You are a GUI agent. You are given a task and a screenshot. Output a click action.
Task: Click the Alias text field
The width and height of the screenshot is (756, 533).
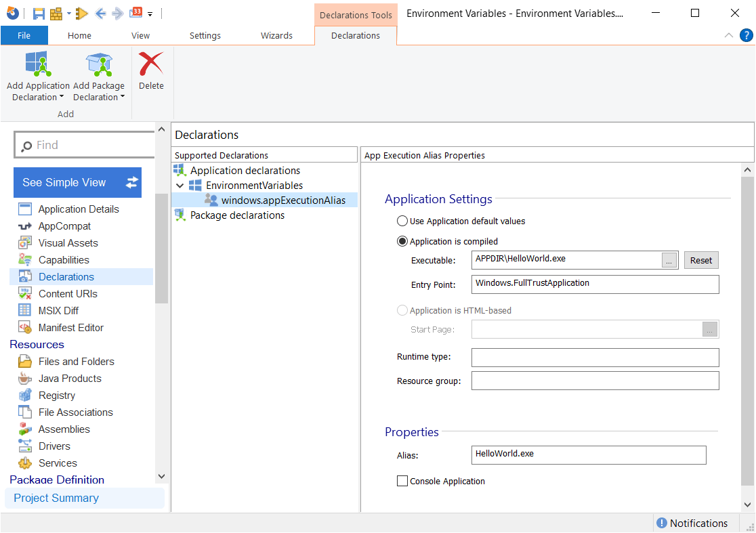(x=588, y=454)
